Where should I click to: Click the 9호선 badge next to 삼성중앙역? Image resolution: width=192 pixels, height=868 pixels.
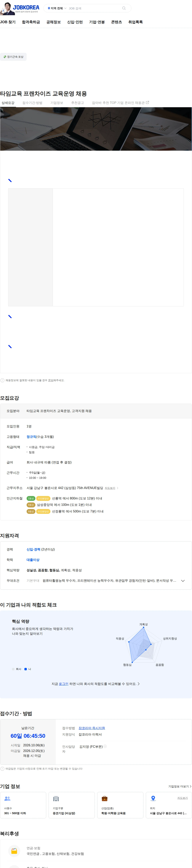pyautogui.click(x=31, y=505)
